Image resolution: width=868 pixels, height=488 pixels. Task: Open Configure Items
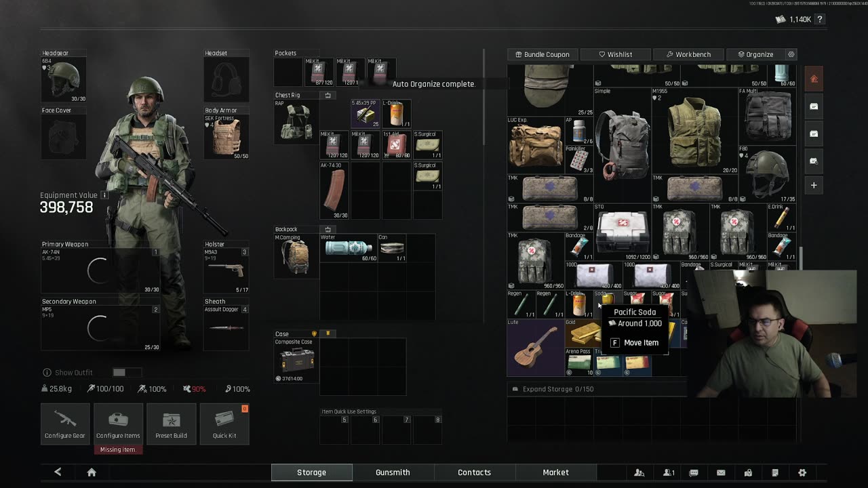118,424
